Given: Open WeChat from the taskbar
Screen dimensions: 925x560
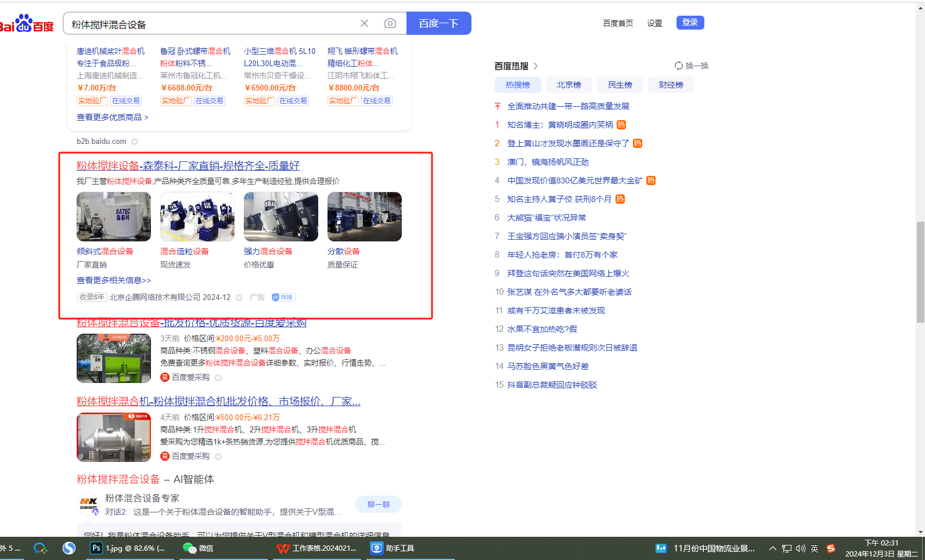Looking at the screenshot, I should point(198,548).
